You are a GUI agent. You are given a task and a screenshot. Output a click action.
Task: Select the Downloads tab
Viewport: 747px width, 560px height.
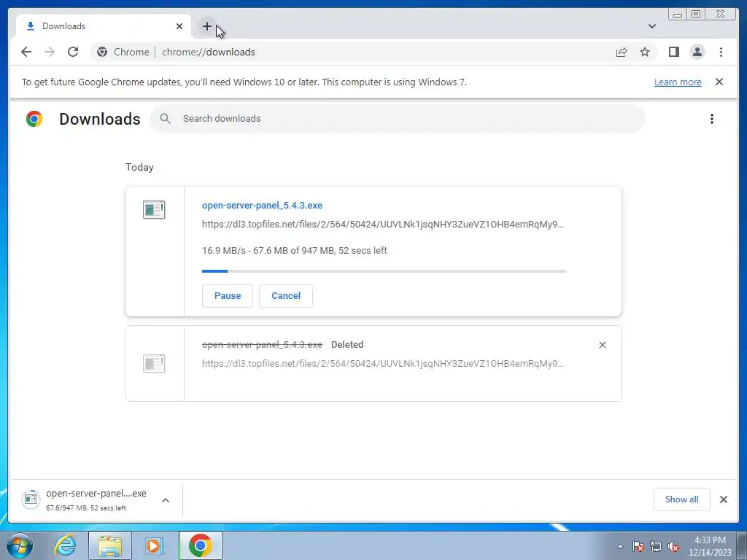click(104, 26)
